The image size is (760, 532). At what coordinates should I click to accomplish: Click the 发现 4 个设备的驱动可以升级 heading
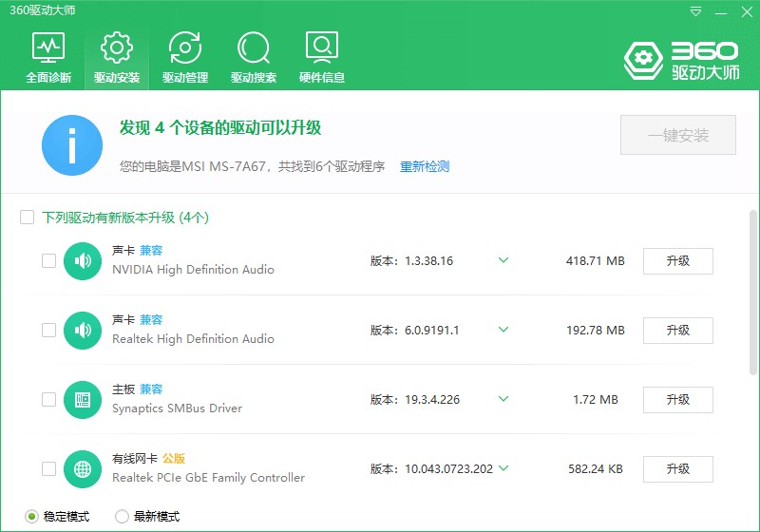[x=220, y=128]
